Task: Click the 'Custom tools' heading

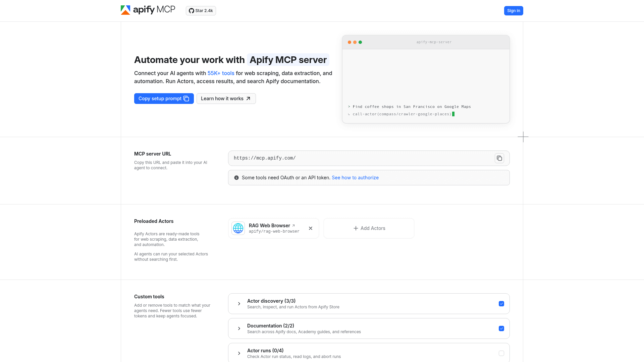Action: tap(149, 297)
